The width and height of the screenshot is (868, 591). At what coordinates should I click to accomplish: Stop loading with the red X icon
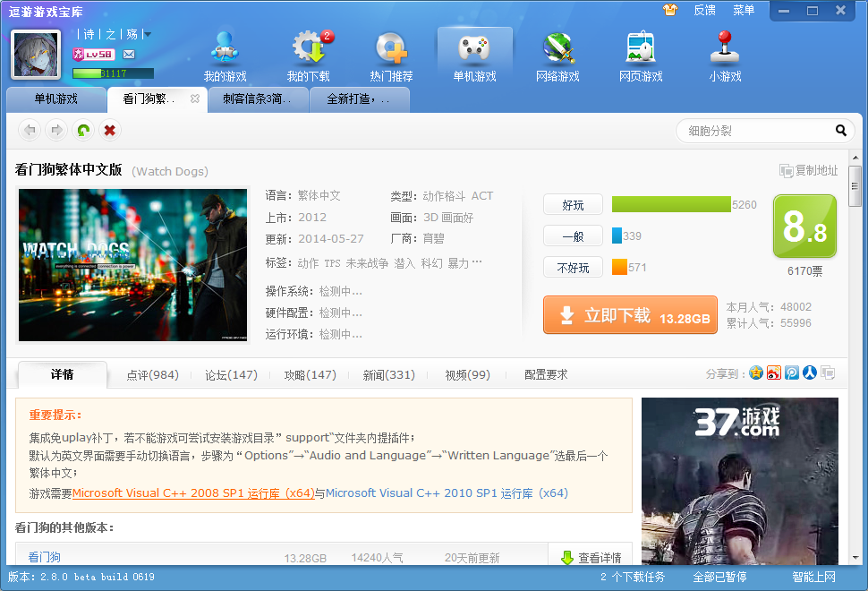coord(109,130)
